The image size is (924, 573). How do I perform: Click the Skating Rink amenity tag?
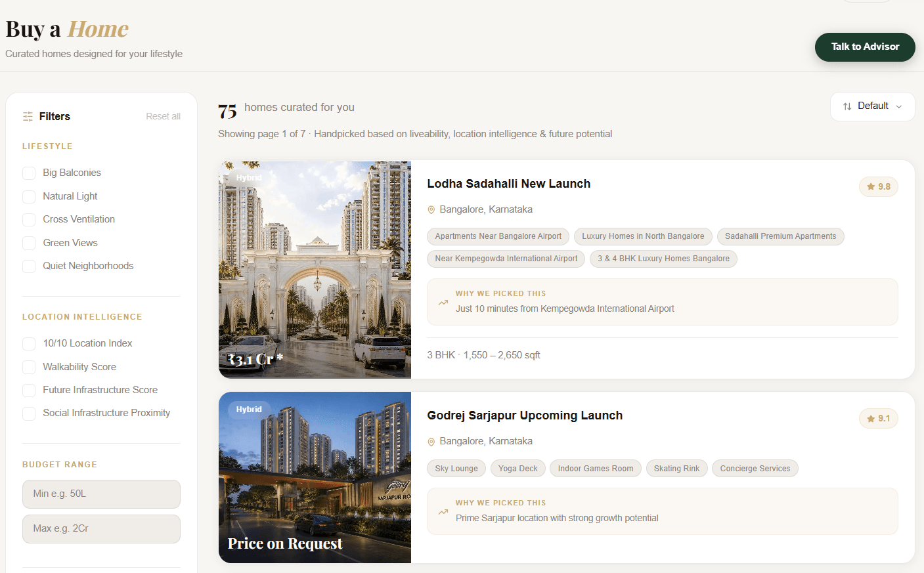coord(676,469)
